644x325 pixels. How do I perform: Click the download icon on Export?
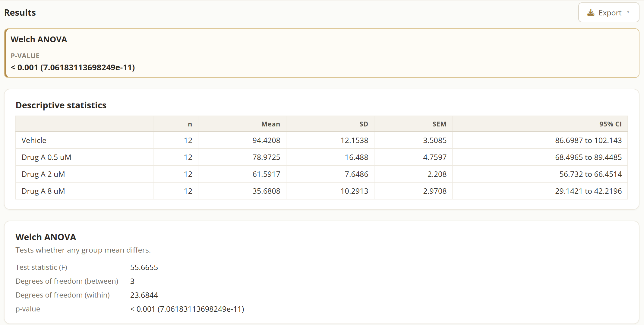(x=591, y=13)
